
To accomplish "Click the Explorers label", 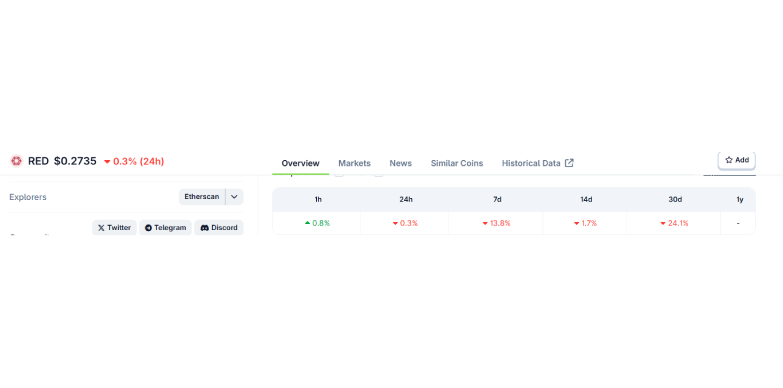I will 28,197.
